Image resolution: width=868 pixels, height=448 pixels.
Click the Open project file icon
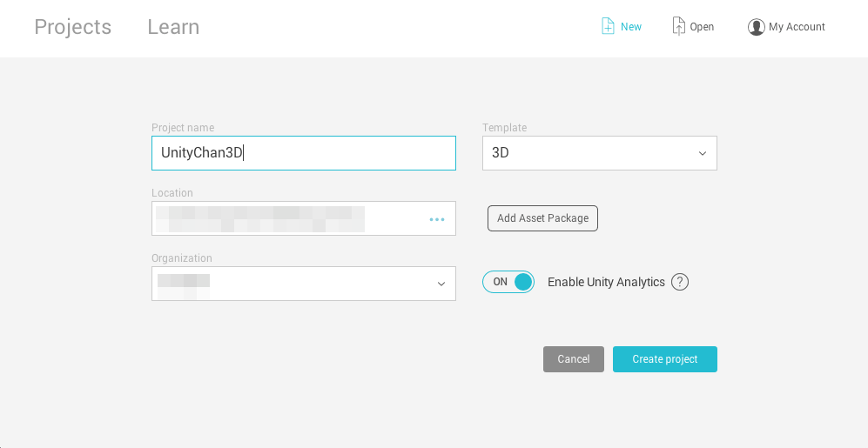click(678, 26)
